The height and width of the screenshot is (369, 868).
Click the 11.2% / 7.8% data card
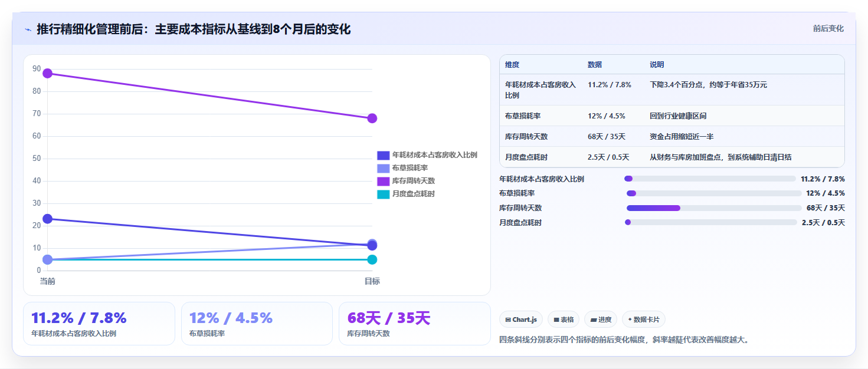click(x=99, y=324)
